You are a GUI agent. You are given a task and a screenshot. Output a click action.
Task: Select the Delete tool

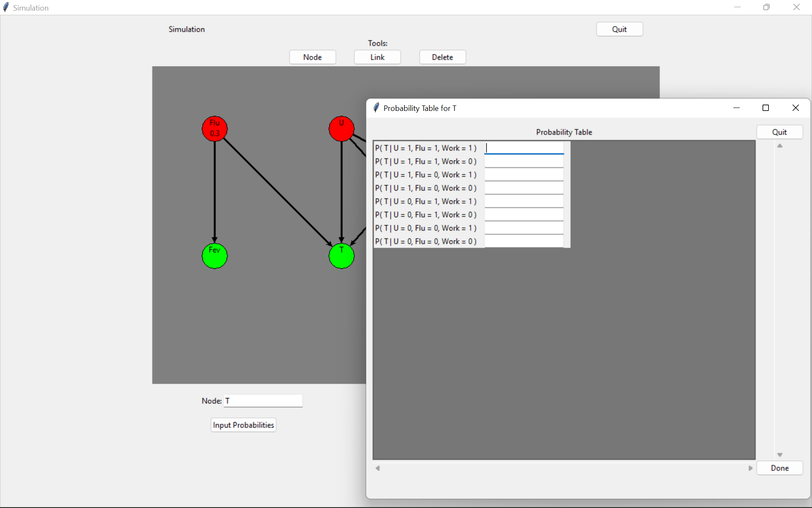tap(442, 57)
